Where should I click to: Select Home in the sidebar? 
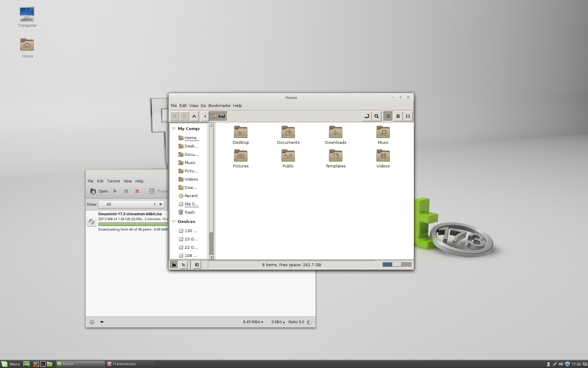pos(188,138)
